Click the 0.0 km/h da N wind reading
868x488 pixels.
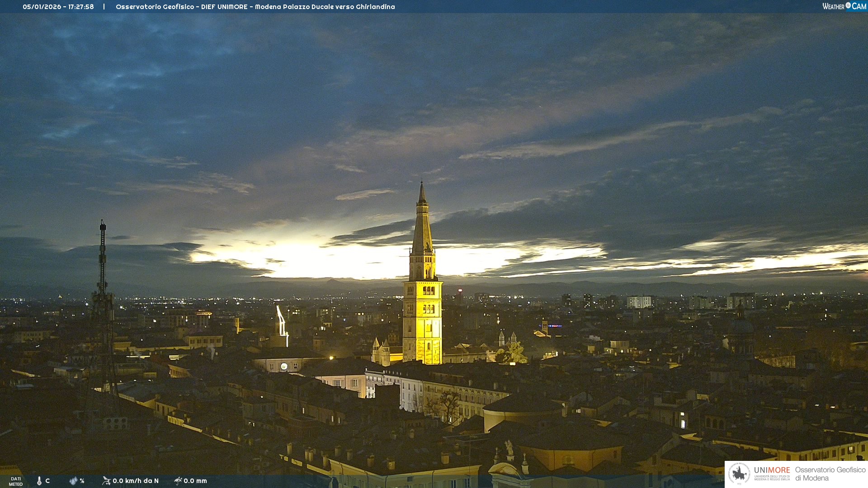(x=136, y=481)
